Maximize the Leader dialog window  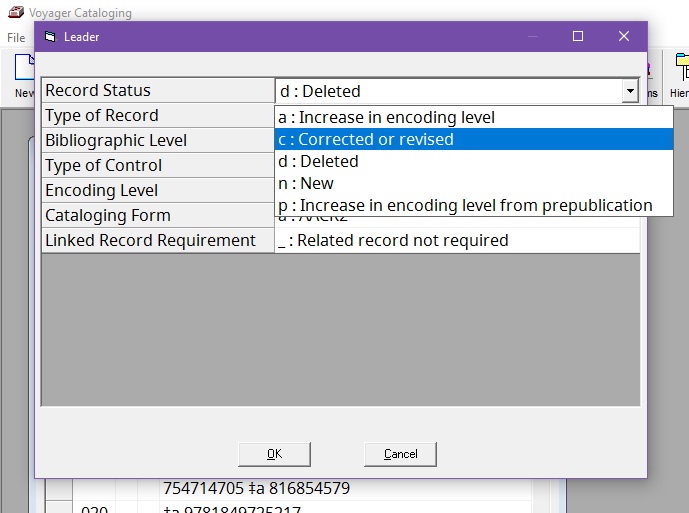tap(578, 36)
